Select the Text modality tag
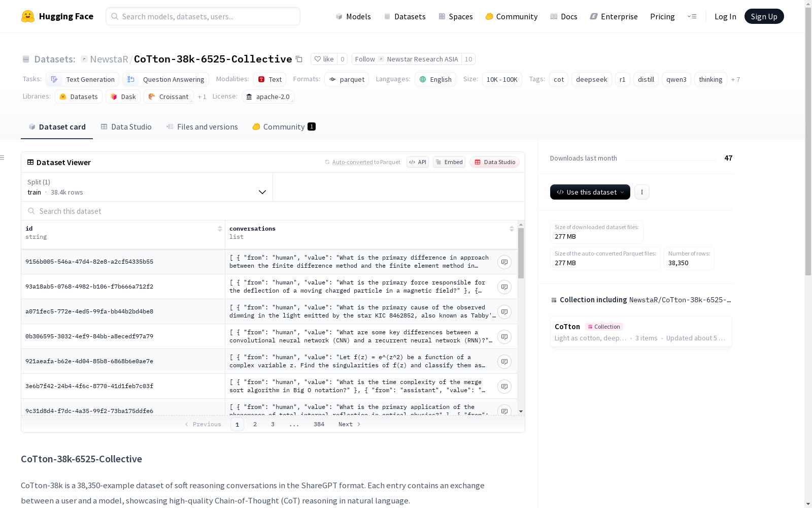 click(269, 79)
